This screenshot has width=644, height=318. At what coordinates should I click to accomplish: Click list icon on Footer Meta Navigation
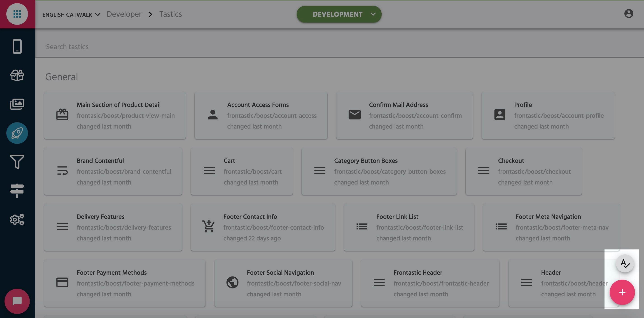pos(501,226)
